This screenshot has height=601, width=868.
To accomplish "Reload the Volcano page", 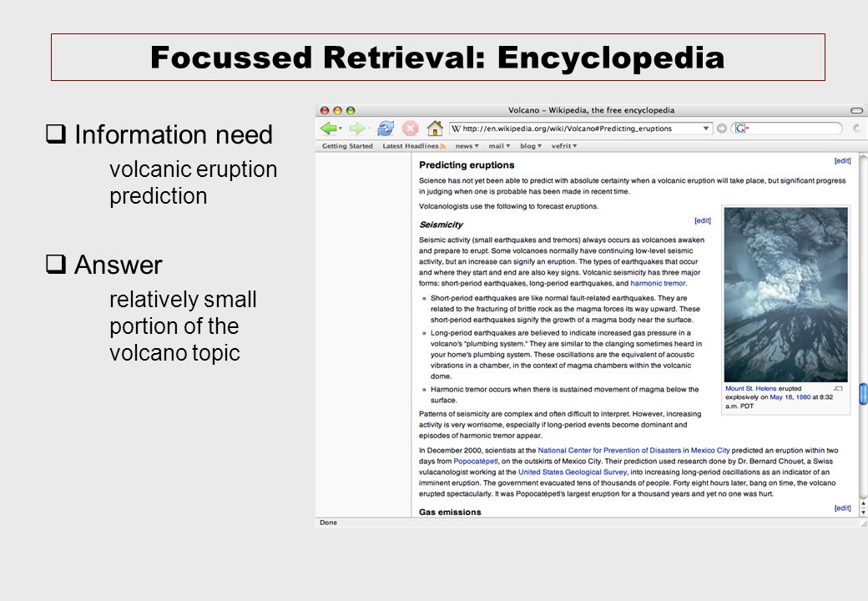I will [x=386, y=129].
